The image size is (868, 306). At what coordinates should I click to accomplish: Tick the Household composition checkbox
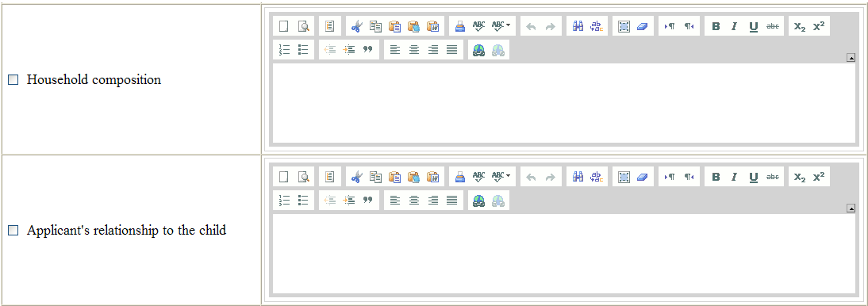coord(13,80)
